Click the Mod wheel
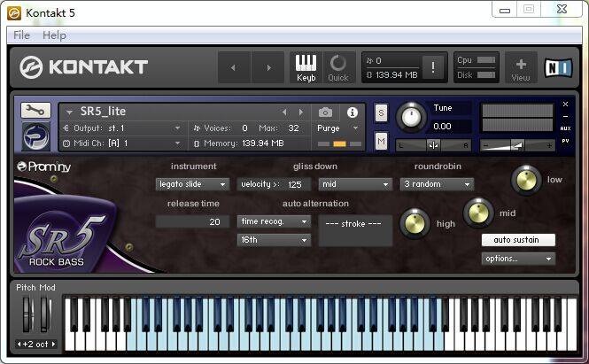Viewport: 589px width, 364px height. point(45,314)
